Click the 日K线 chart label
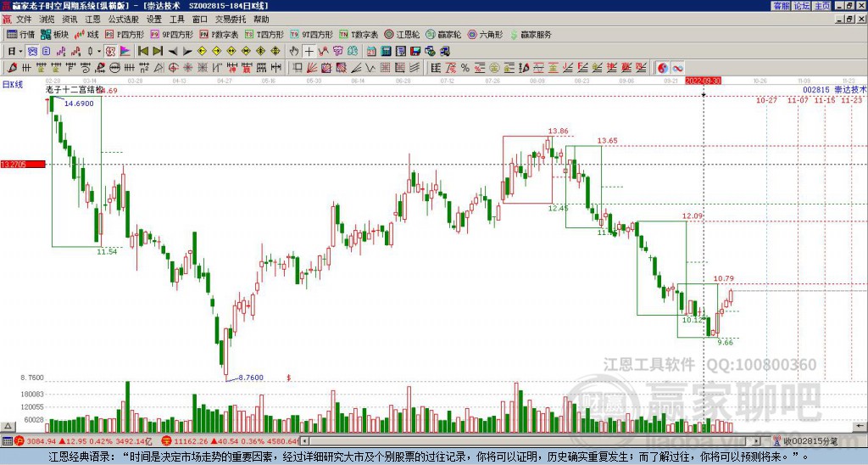The height and width of the screenshot is (465, 868). click(x=12, y=85)
